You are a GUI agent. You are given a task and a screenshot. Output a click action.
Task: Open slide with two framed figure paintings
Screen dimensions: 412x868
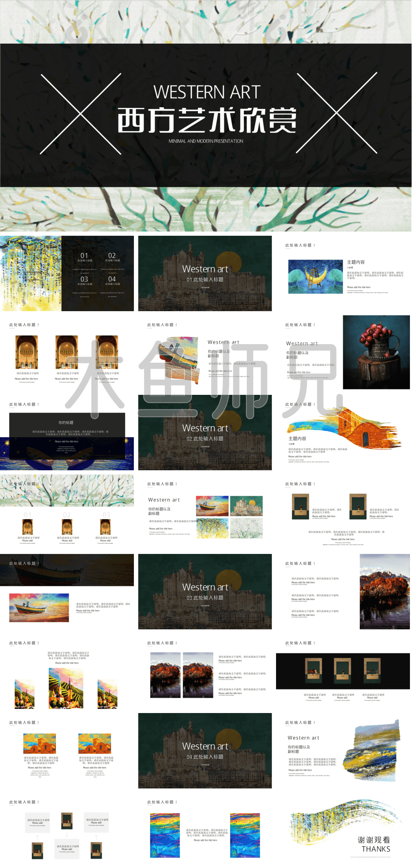(x=343, y=512)
